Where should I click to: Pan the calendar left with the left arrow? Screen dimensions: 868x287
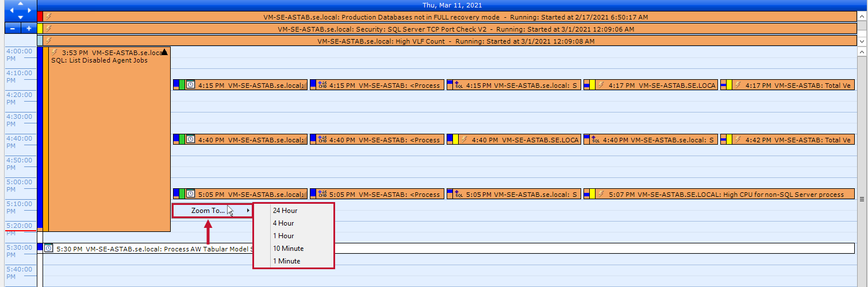pos(11,10)
